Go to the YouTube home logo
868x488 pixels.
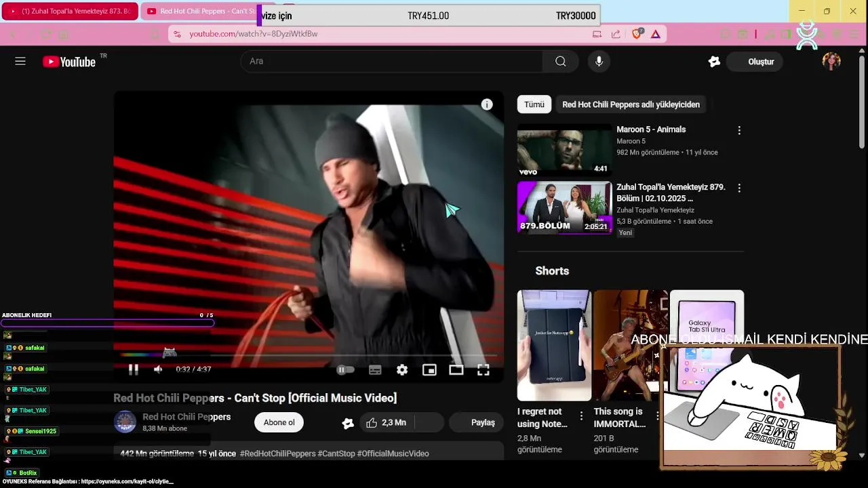coord(69,62)
